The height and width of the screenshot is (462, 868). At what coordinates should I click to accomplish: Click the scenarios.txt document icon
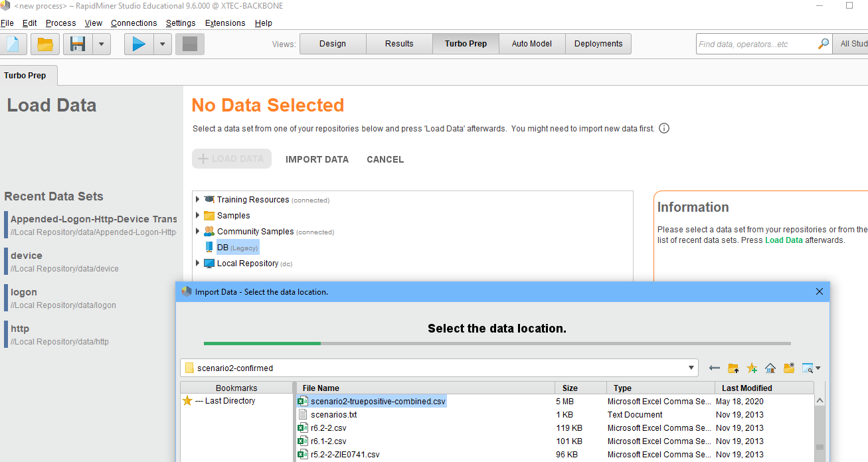click(x=303, y=414)
